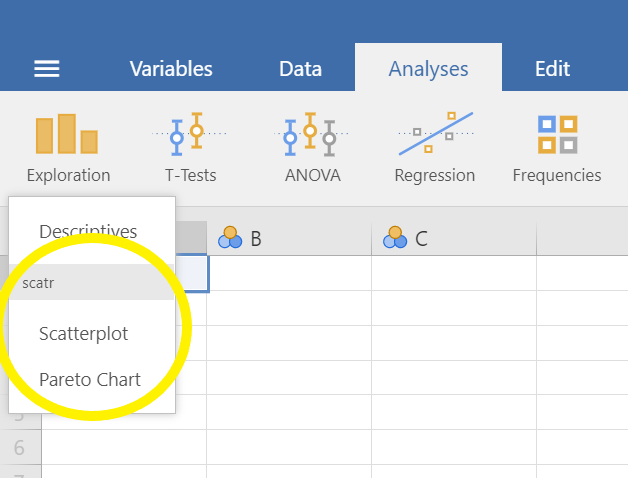Open the hamburger main menu

[47, 69]
